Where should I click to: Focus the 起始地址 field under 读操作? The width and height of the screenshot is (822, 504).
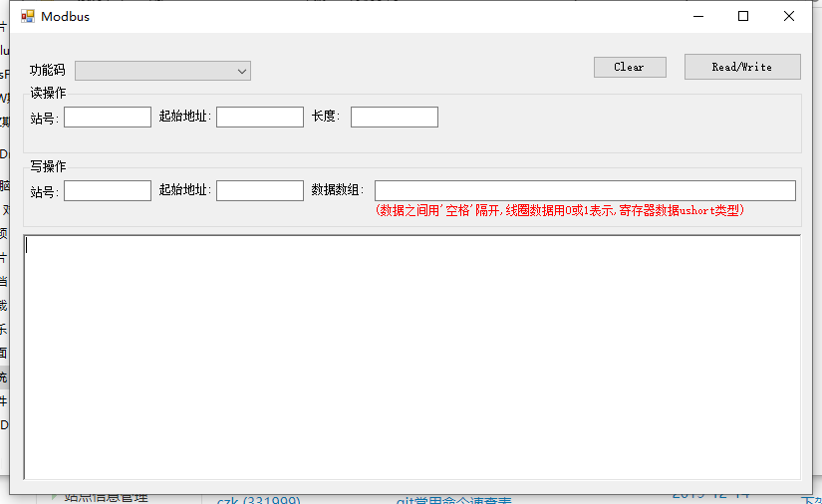point(260,117)
